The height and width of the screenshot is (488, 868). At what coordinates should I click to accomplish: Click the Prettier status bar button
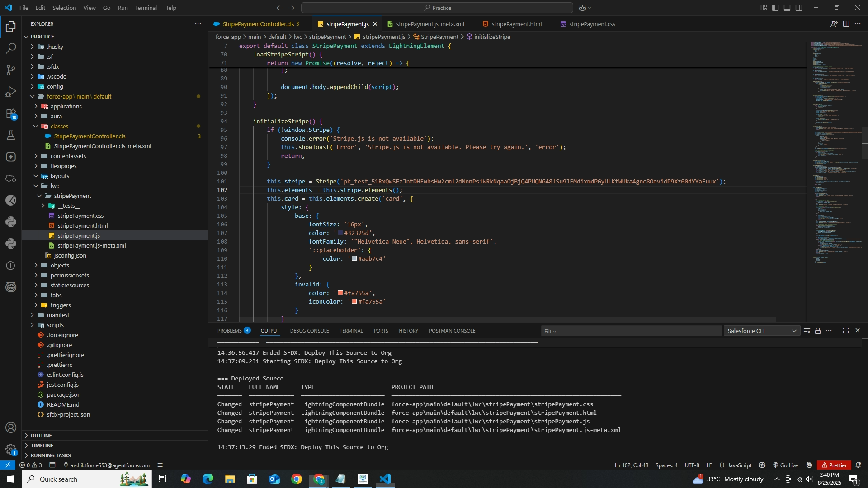834,465
